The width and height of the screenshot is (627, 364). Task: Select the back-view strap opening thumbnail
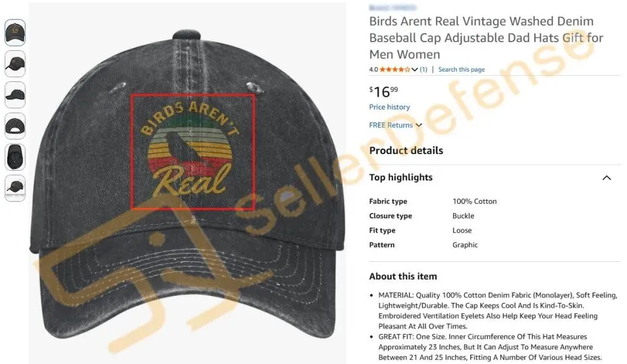pos(15,126)
